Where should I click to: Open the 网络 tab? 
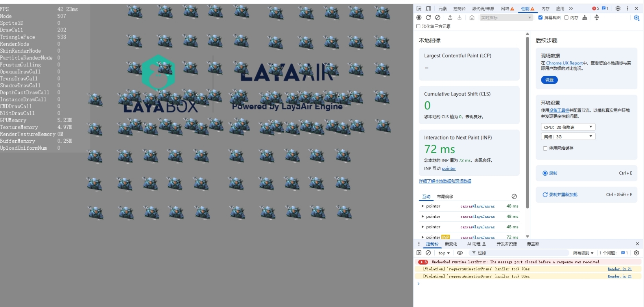click(x=507, y=8)
